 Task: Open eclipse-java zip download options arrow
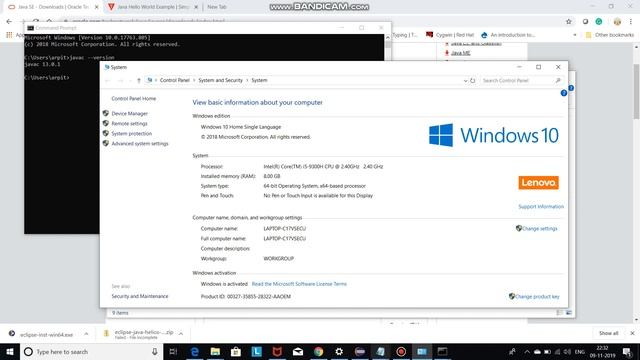[x=181, y=334]
